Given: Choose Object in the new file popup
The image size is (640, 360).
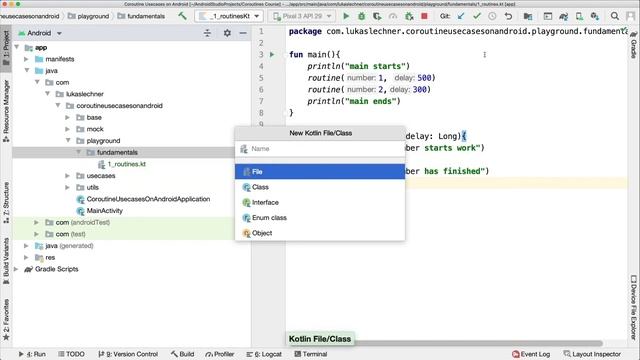Looking at the screenshot, I should click(x=320, y=233).
